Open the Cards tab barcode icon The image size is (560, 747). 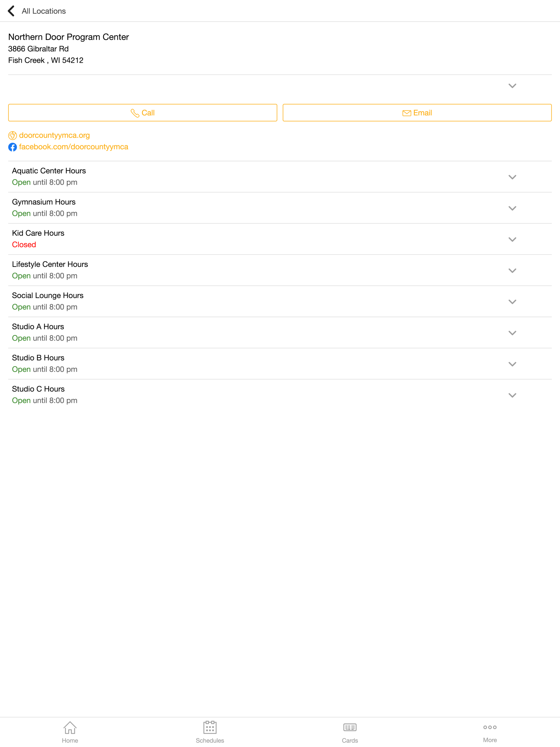click(350, 727)
